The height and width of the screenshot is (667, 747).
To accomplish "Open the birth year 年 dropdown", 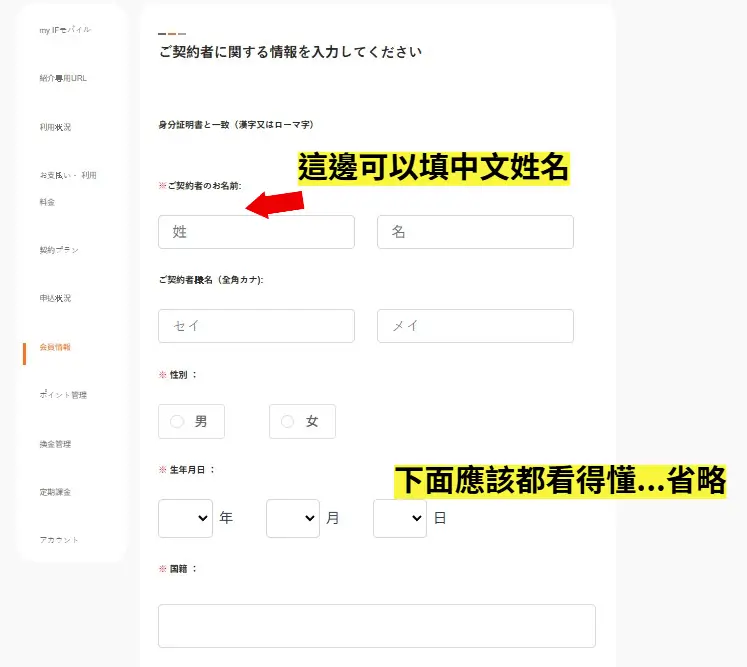I will tap(185, 518).
